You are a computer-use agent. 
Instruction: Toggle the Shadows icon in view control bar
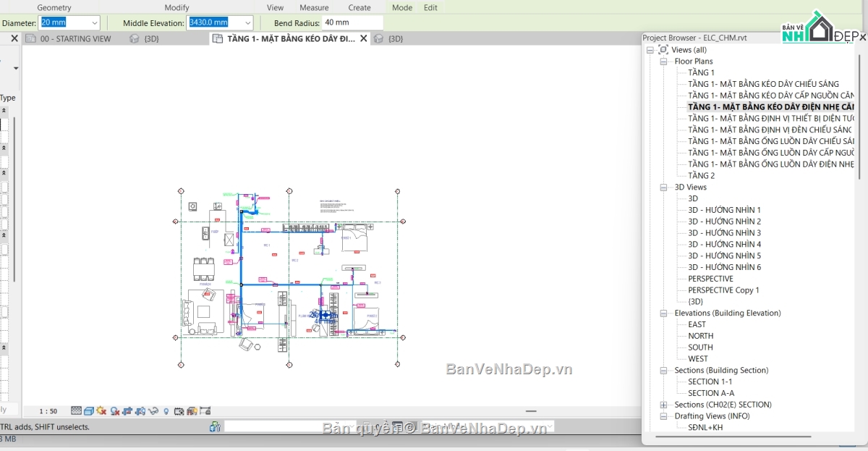[x=115, y=410]
